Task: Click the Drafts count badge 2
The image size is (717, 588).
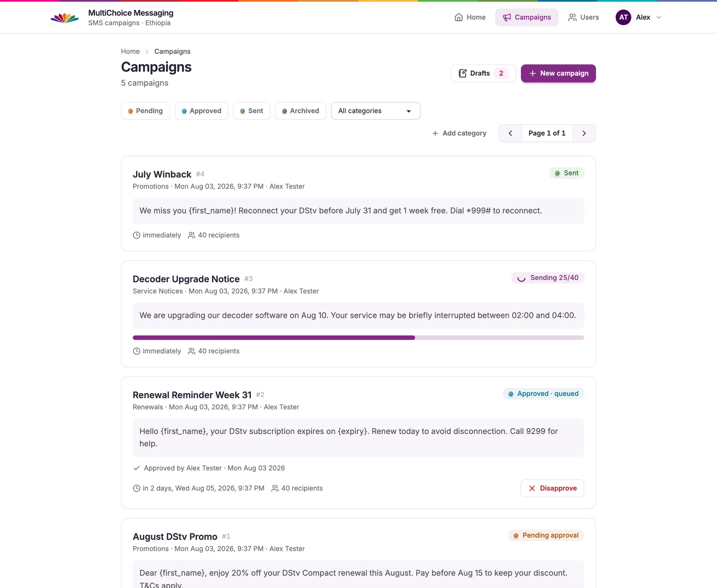Action: coord(501,73)
